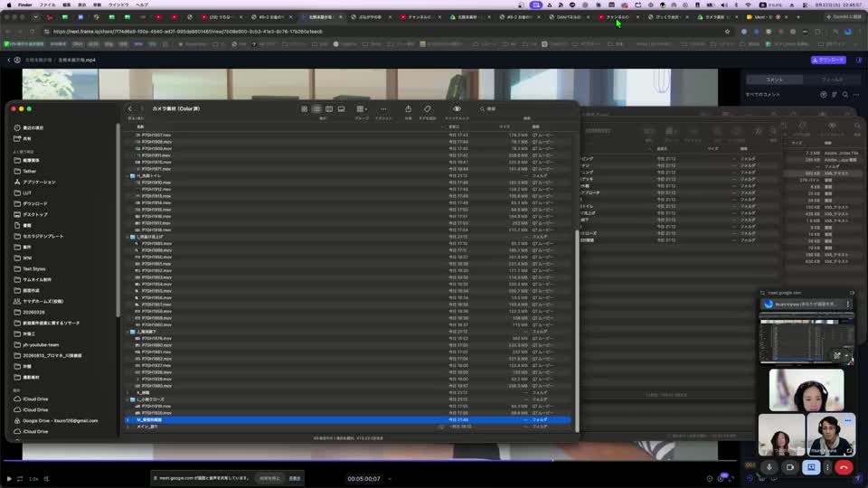This screenshot has width=868, height=488.
Task: Collapse the H_洗面トイレ folder
Action: (127, 176)
